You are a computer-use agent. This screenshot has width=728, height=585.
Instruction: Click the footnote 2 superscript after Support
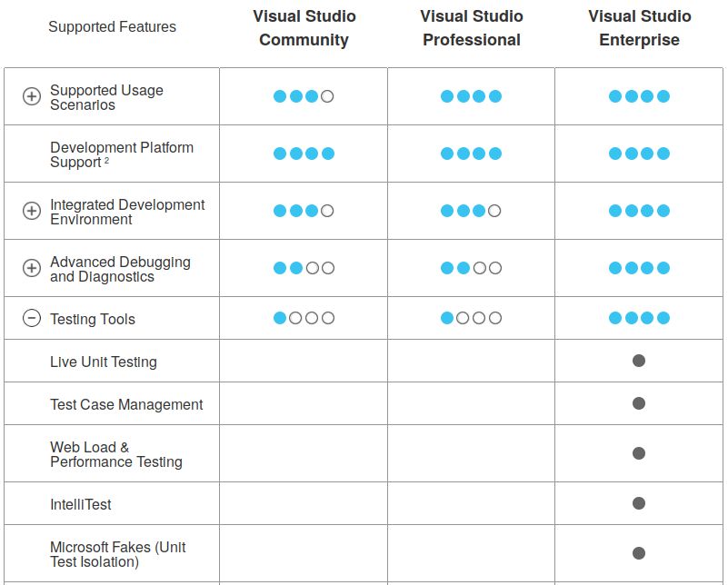click(x=106, y=161)
